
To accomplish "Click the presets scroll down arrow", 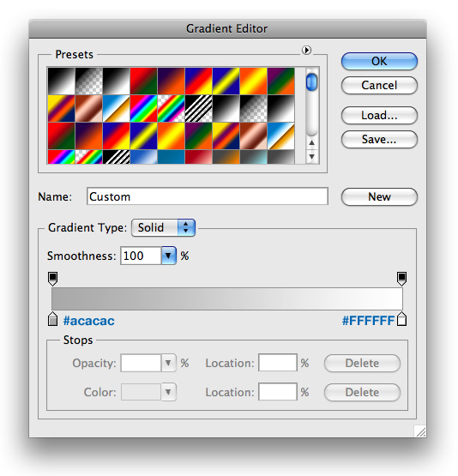I will click(x=311, y=157).
